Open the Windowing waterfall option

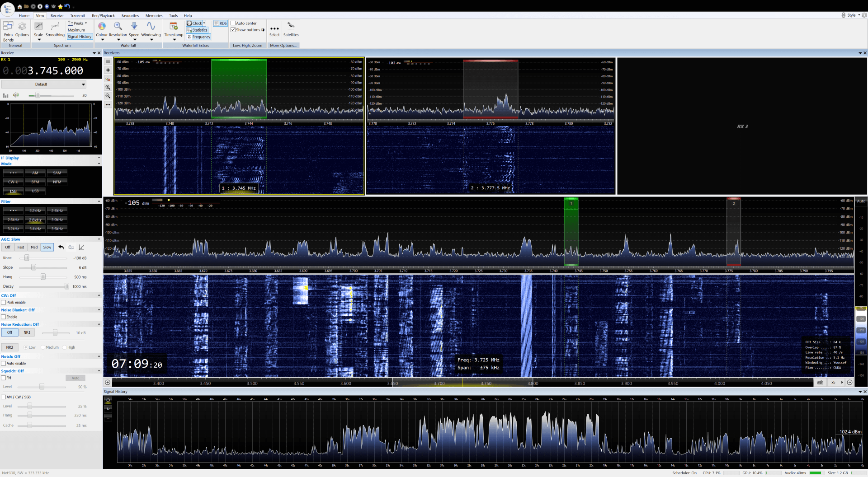coord(151,29)
